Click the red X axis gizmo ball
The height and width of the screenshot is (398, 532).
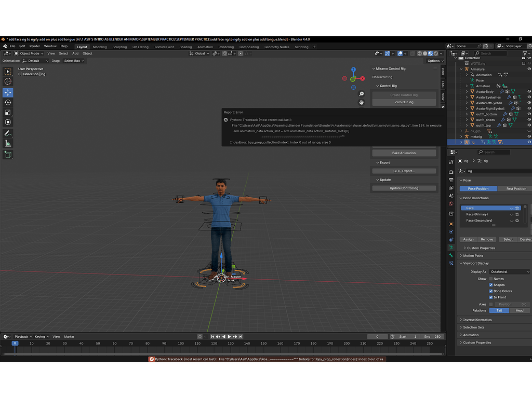pyautogui.click(x=362, y=79)
